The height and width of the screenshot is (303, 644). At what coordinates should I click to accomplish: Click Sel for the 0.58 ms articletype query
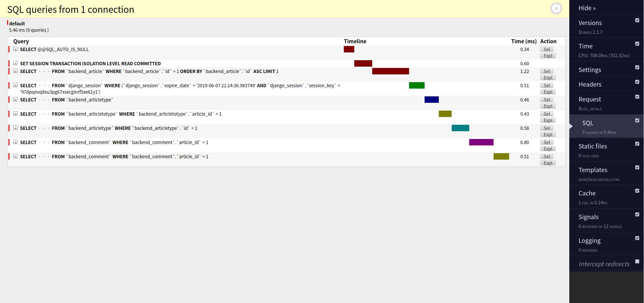[x=547, y=128]
